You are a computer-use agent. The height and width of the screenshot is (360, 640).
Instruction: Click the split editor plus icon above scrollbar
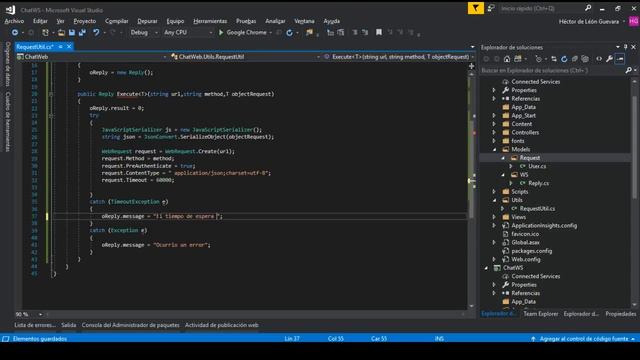471,65
